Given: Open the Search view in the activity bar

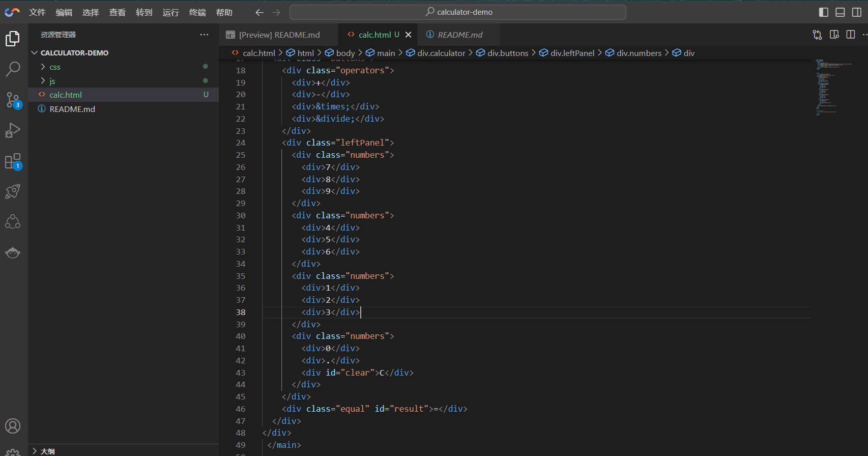Looking at the screenshot, I should (13, 69).
